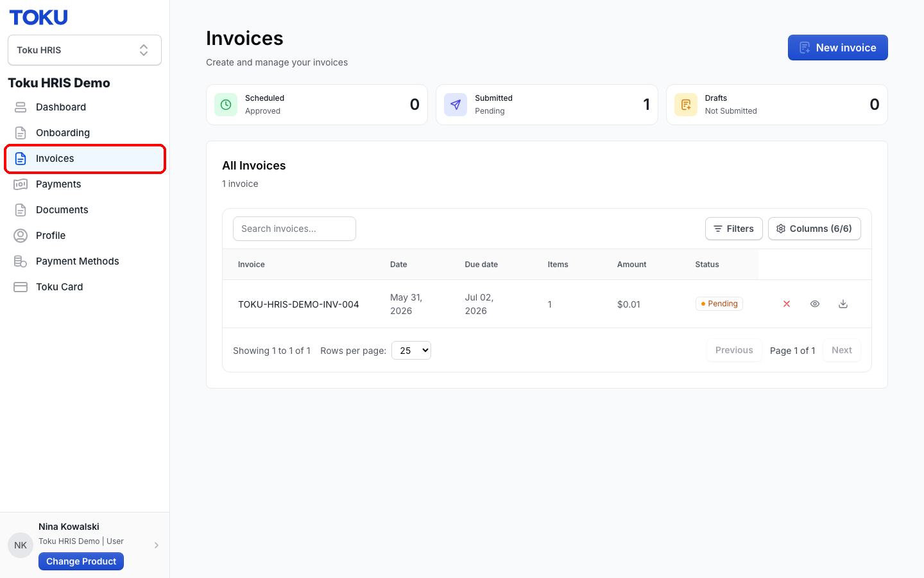Image resolution: width=924 pixels, height=578 pixels.
Task: Open rows per page dropdown
Action: (411, 351)
